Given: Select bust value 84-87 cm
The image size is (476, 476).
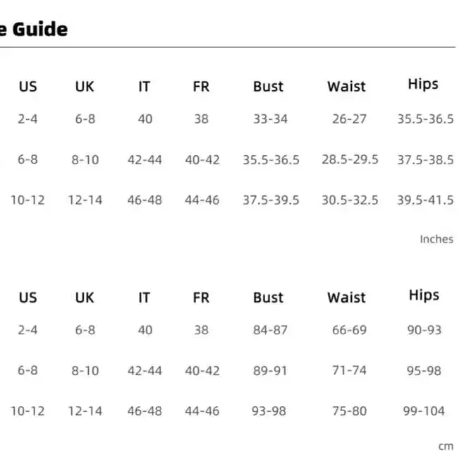Looking at the screenshot, I should (270, 330).
